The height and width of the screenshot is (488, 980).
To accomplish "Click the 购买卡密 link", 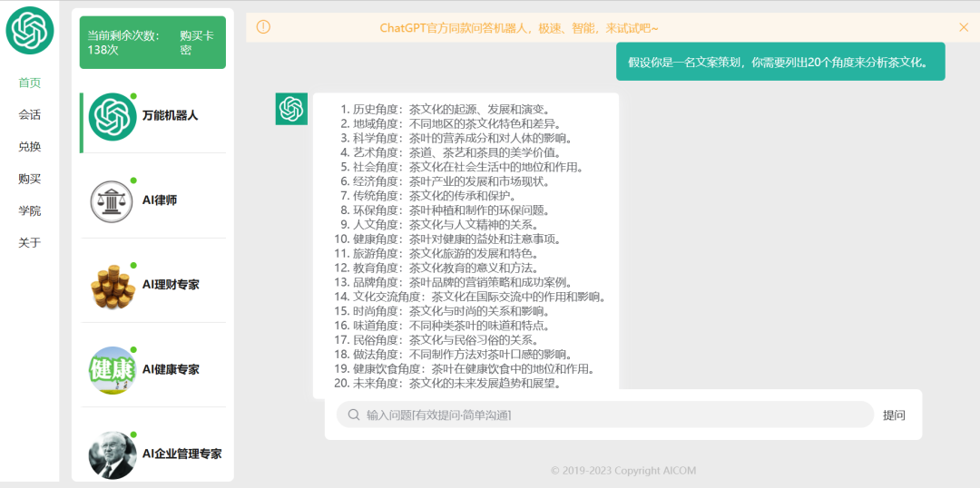I will point(196,43).
